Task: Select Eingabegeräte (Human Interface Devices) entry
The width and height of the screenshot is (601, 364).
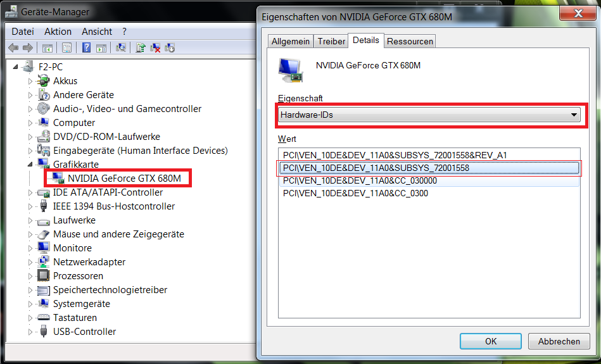Action: pos(141,151)
